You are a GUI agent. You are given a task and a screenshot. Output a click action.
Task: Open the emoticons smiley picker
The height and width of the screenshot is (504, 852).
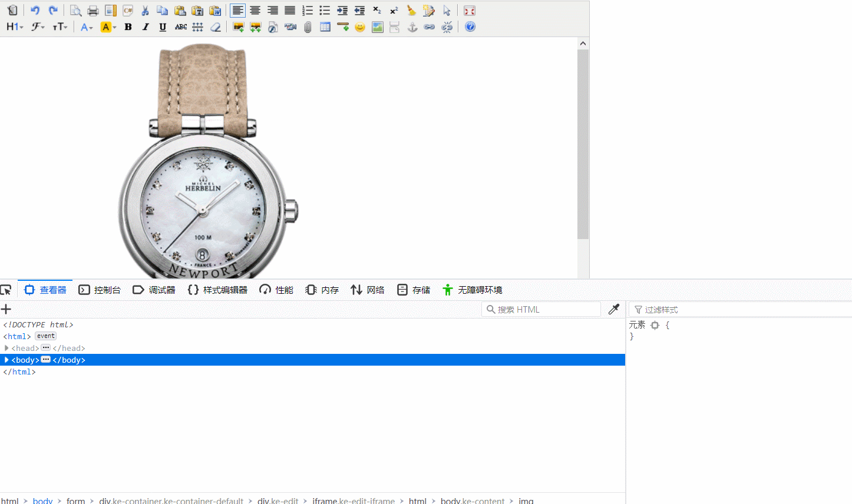point(360,27)
